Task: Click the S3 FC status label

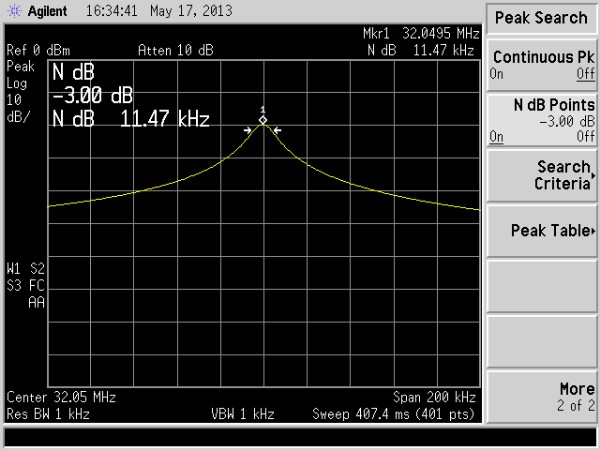Action: [26, 286]
